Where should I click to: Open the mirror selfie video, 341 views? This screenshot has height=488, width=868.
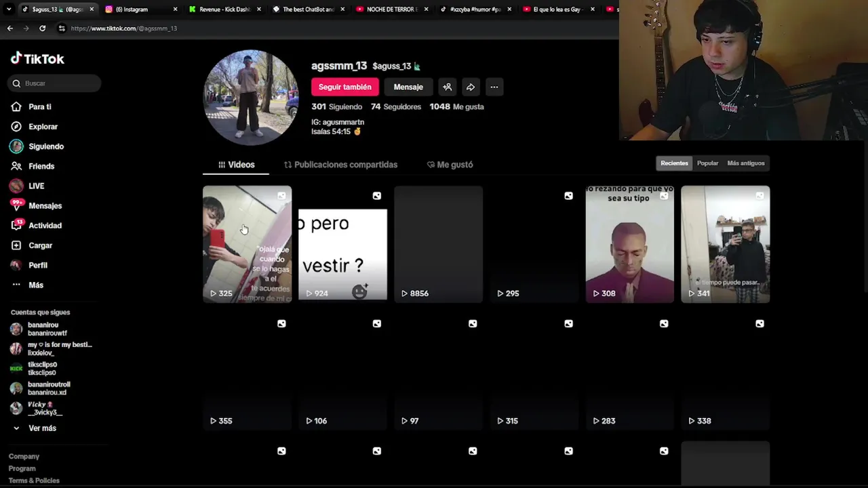(x=726, y=244)
